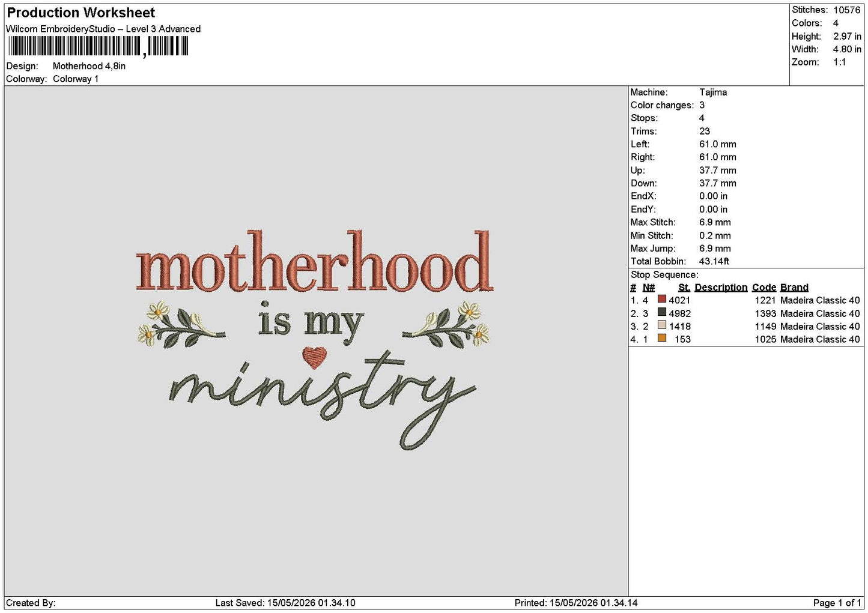This screenshot has width=868, height=613.
Task: Click the orange swatch for thread 153
Action: (662, 339)
